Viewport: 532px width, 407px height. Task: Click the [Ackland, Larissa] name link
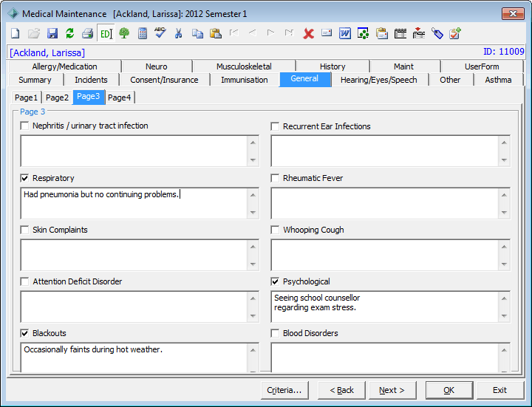tap(47, 52)
